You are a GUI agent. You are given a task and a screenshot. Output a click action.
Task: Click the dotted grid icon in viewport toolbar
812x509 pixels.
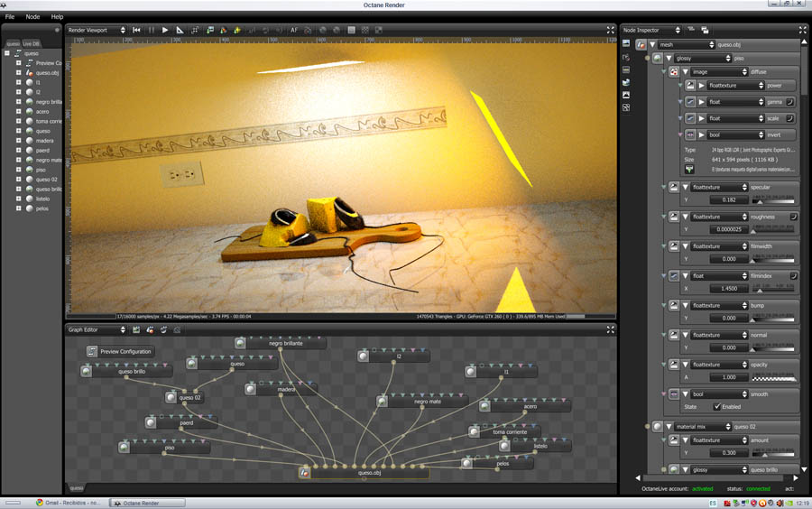click(365, 30)
